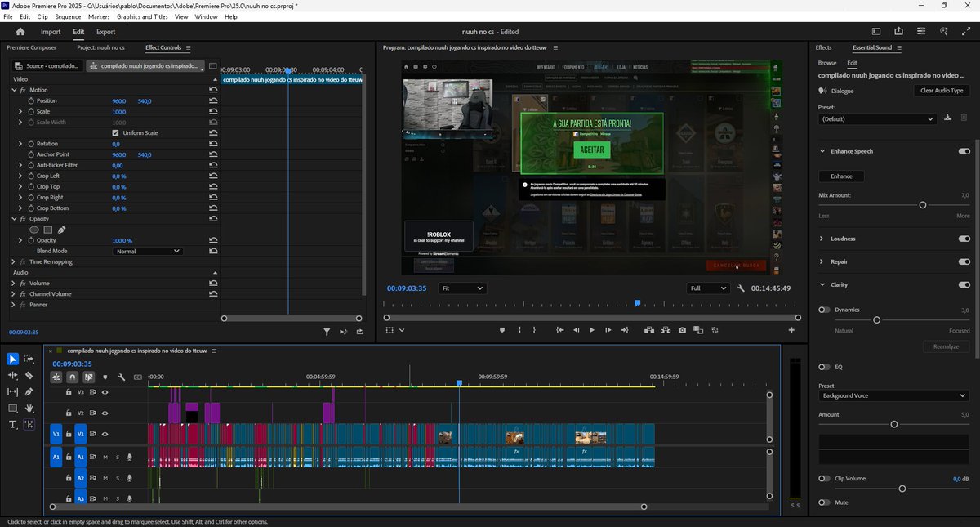Toggle Linked Selection in timeline
Screen dimensions: 980x527
click(88, 377)
